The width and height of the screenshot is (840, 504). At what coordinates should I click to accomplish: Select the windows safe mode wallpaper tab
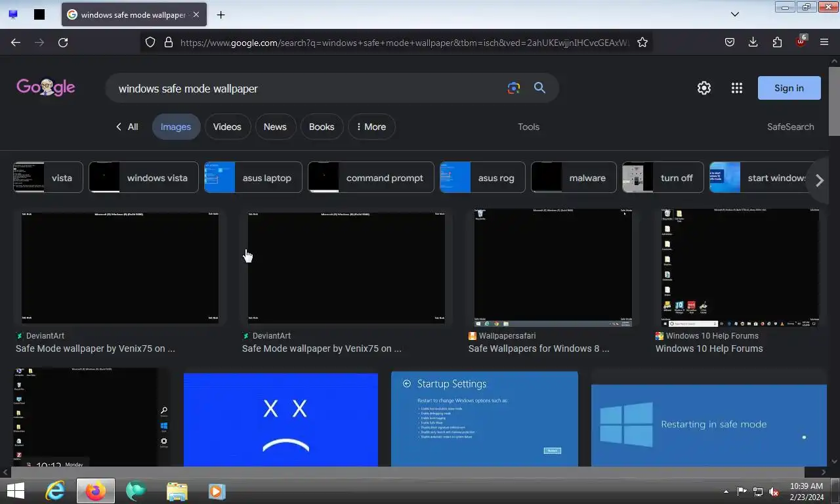(x=134, y=14)
